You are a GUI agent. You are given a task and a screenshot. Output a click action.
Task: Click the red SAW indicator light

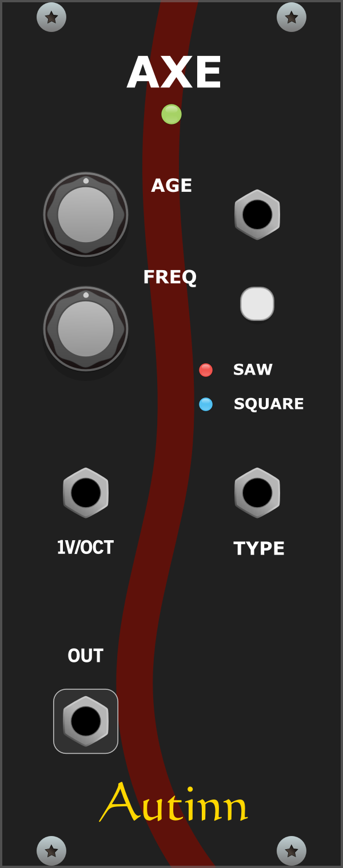tap(206, 370)
